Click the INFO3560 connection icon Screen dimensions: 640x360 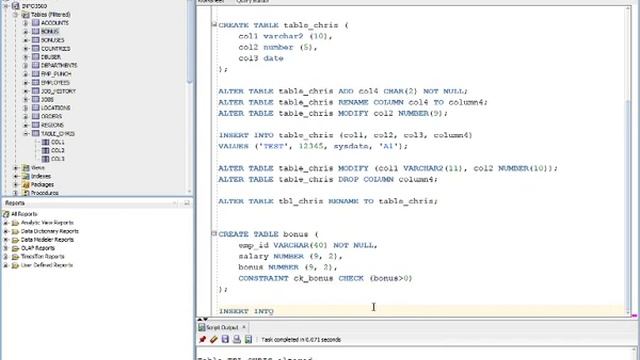click(16, 6)
